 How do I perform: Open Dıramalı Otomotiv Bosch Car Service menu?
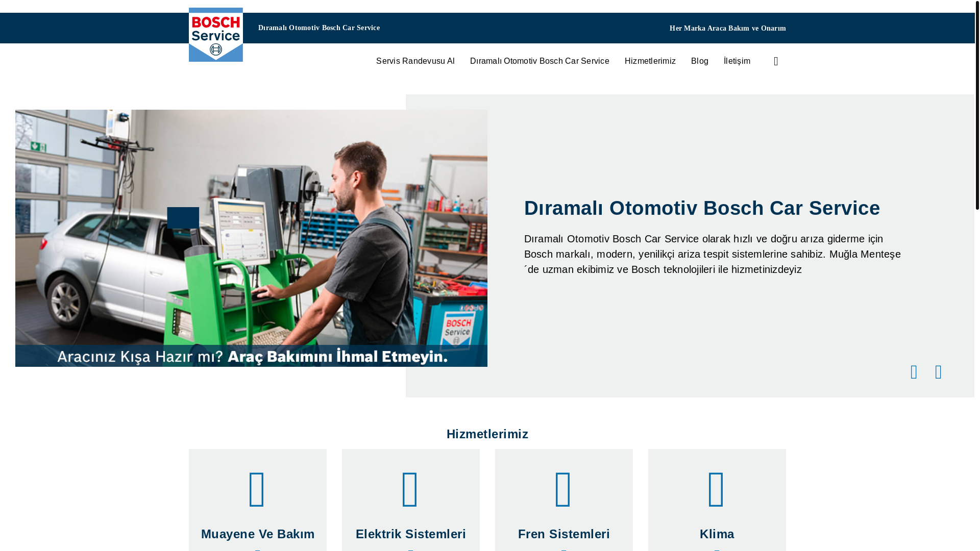540,61
